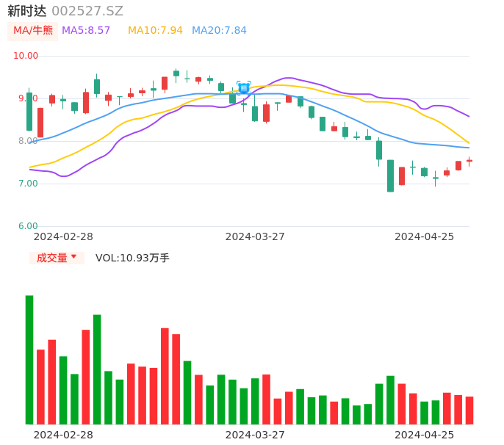Select the 成交量 volume indicator label
504x445 pixels.
tap(51, 258)
